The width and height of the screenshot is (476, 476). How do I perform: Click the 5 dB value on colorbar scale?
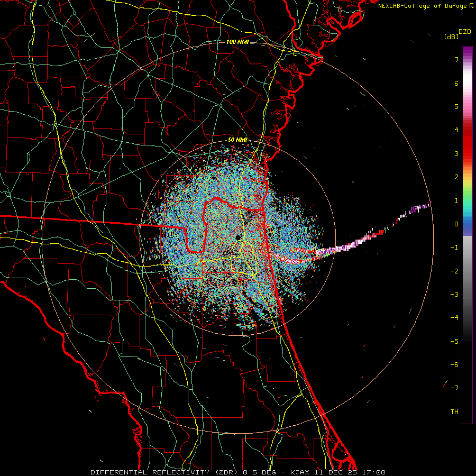click(456, 106)
